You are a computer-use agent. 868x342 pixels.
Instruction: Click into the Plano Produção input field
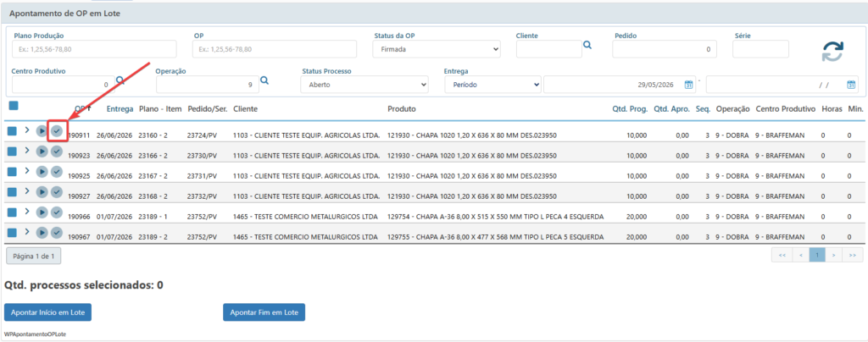click(94, 49)
